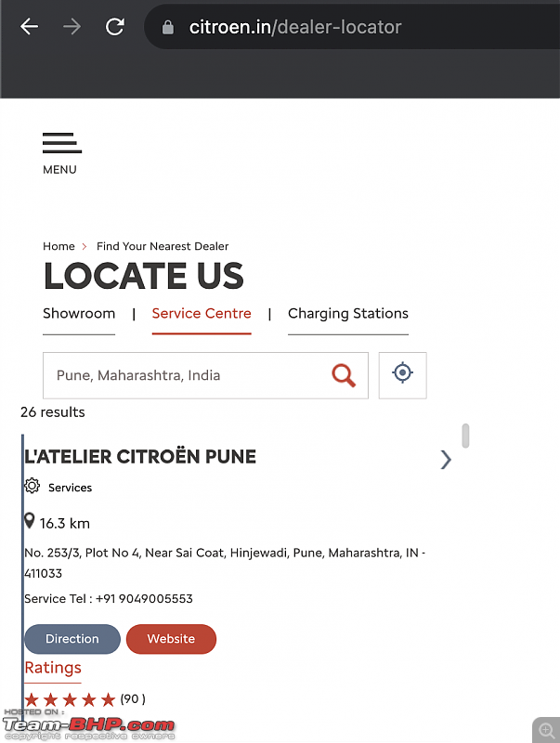Viewport: 560px width, 743px height.
Task: Expand L'Atelier Citroën Pune details chevron
Action: click(446, 459)
